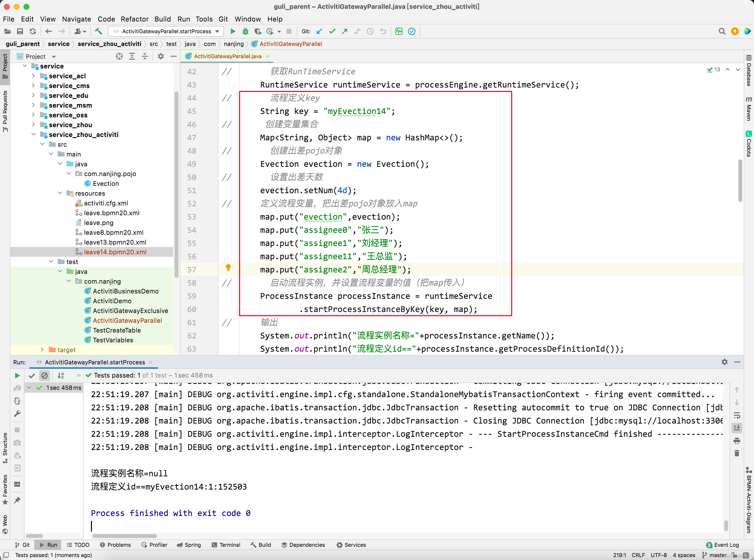Click the Build project hammer icon
The height and width of the screenshot is (560, 754).
98,32
